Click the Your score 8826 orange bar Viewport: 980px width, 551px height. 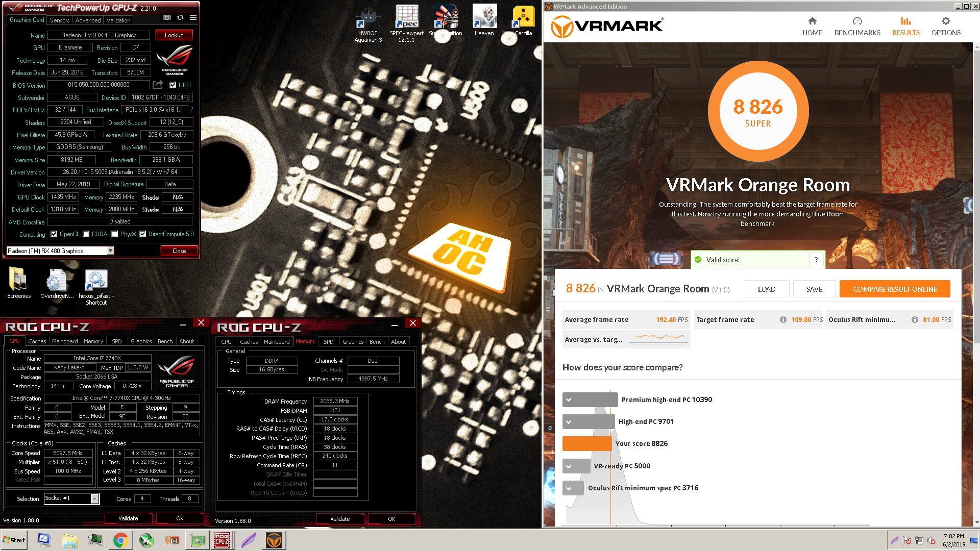click(x=587, y=444)
